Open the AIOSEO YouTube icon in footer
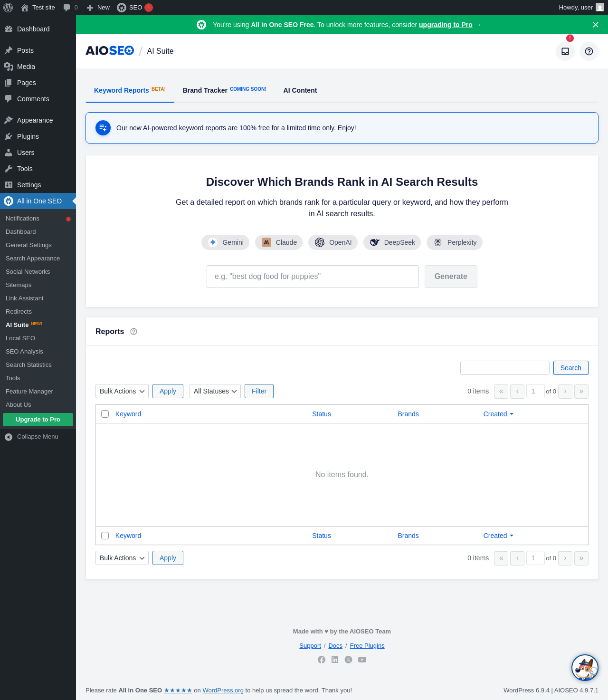This screenshot has width=608, height=700. click(362, 660)
